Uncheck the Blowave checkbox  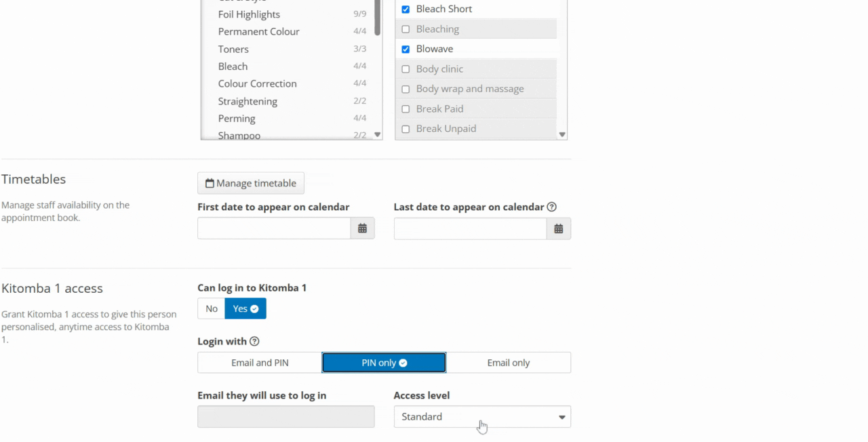point(406,49)
